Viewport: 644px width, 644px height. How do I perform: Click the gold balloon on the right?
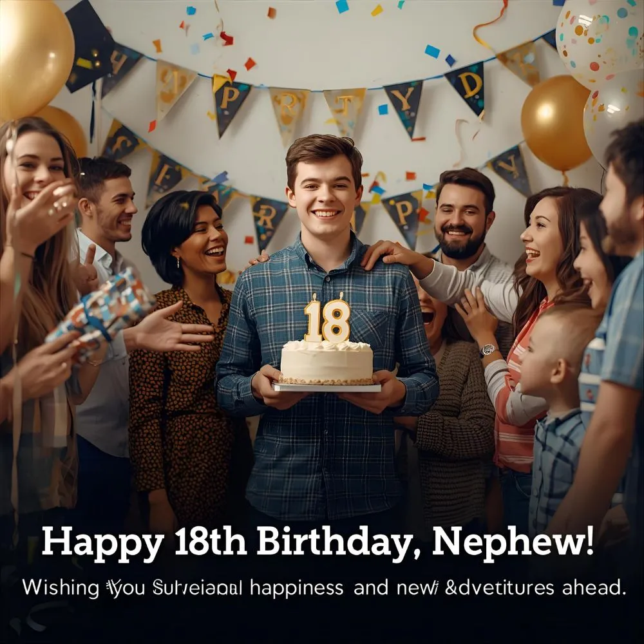pos(556,123)
